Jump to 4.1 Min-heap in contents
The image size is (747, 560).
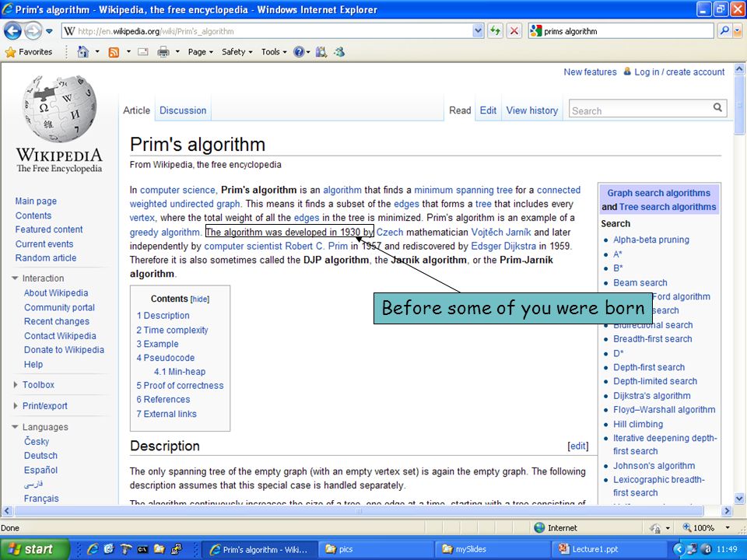[180, 372]
